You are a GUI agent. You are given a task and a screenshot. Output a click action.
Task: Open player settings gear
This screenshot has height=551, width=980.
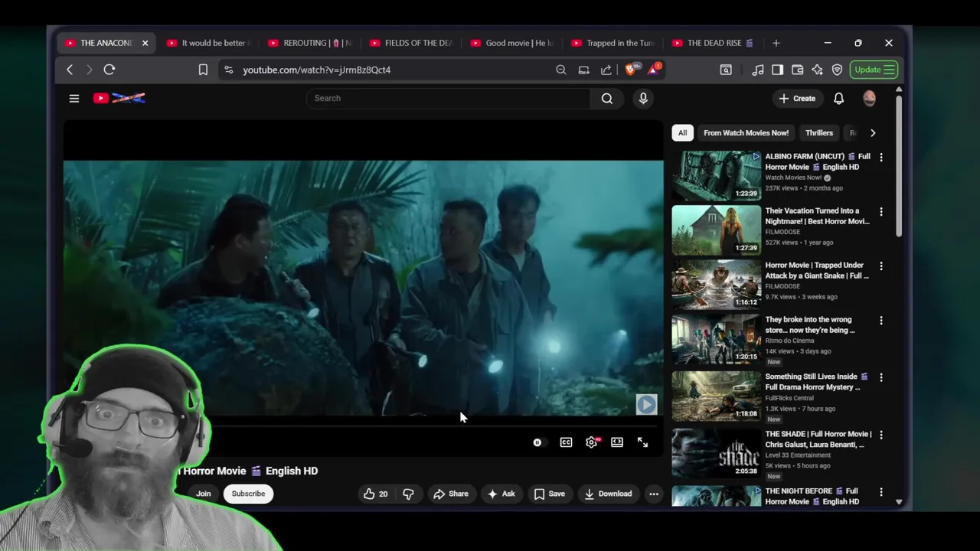pyautogui.click(x=592, y=442)
